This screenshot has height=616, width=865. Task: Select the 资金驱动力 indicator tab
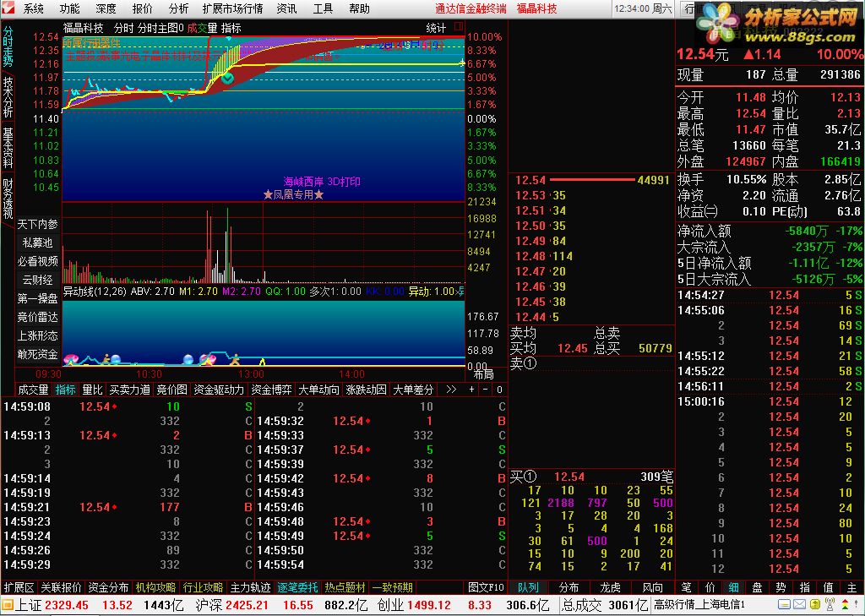pos(219,390)
